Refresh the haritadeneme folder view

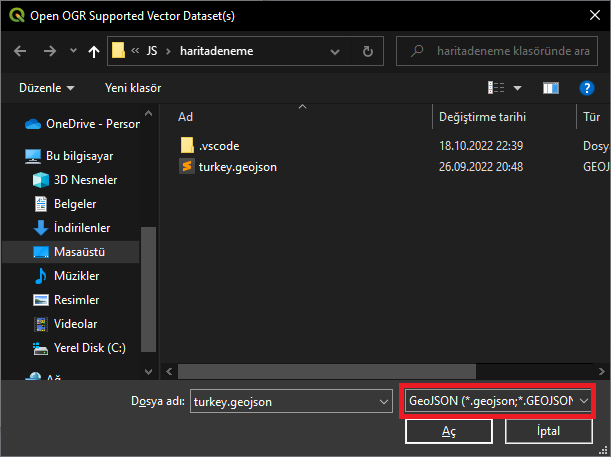pos(367,51)
